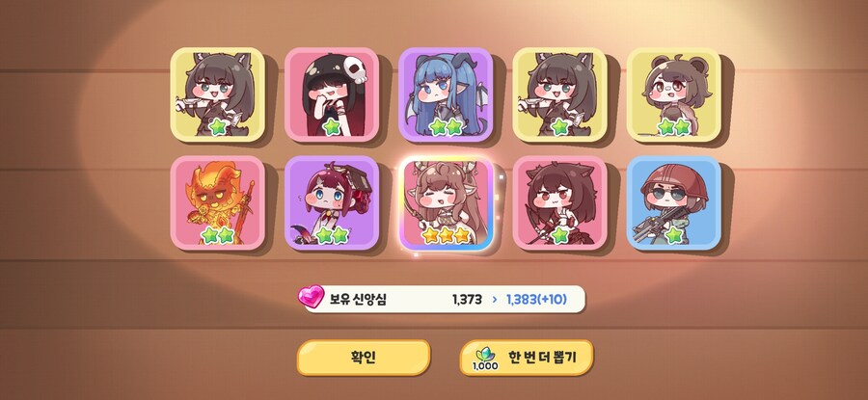The image size is (868, 400).
Task: Tap the red-eyed cat-eared archer card
Action: coord(559,202)
